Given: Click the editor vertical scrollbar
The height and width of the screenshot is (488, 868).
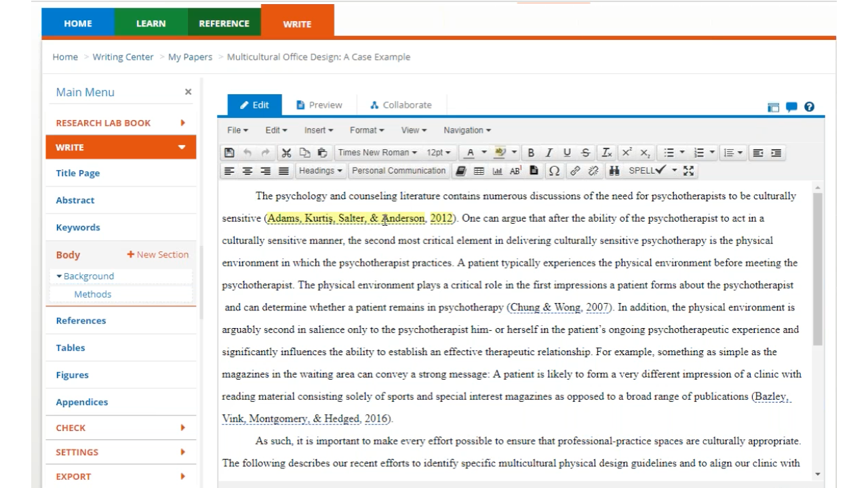Looking at the screenshot, I should (x=817, y=271).
